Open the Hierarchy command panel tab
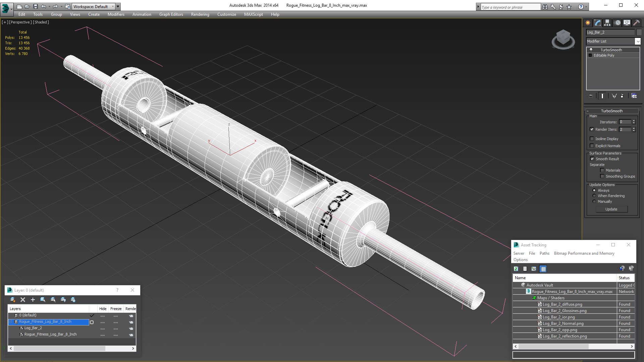 tap(607, 23)
